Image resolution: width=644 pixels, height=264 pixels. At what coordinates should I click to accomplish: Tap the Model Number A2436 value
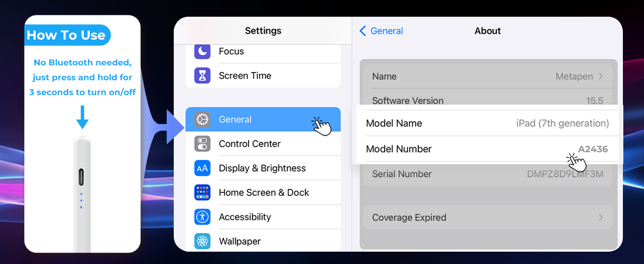coord(593,149)
